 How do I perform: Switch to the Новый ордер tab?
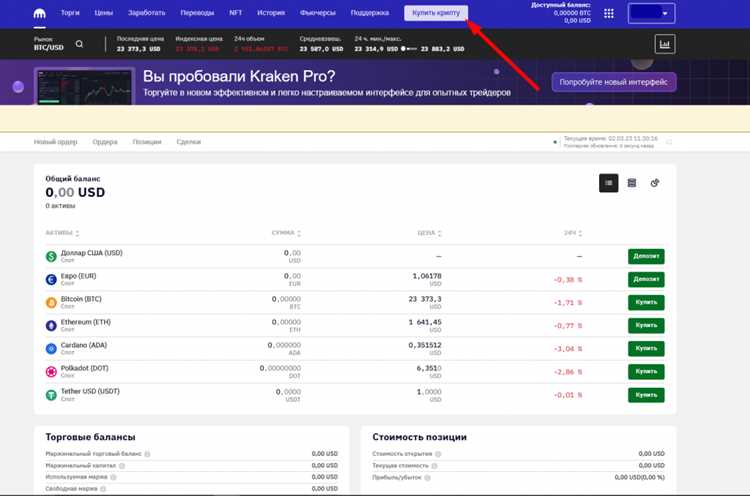(55, 142)
